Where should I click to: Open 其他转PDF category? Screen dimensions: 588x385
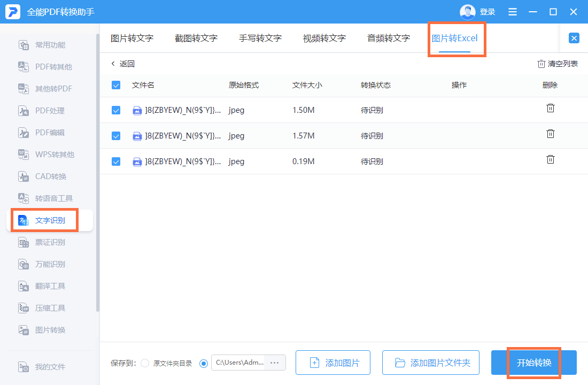45,89
